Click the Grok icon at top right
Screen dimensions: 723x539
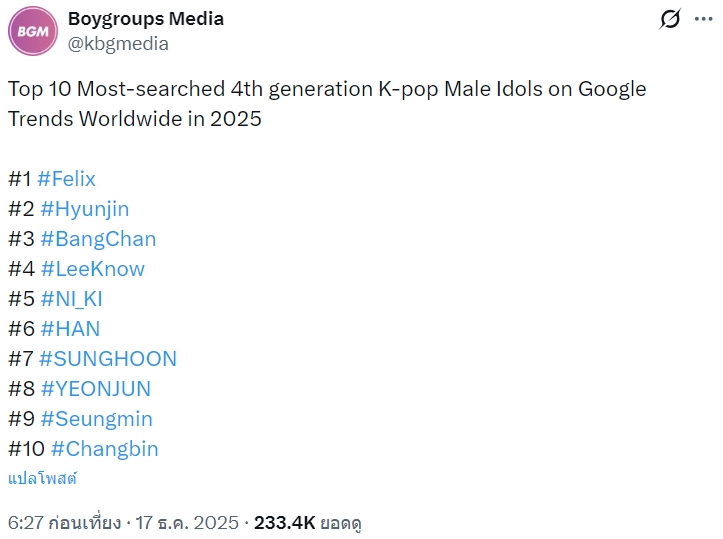click(x=671, y=19)
